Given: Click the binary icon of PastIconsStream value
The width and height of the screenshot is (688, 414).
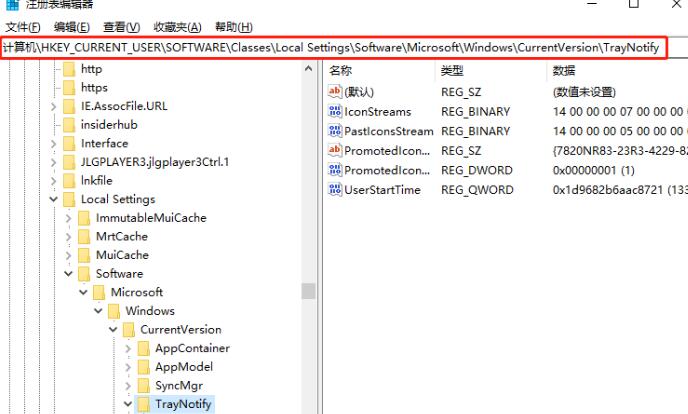Looking at the screenshot, I should 335,131.
